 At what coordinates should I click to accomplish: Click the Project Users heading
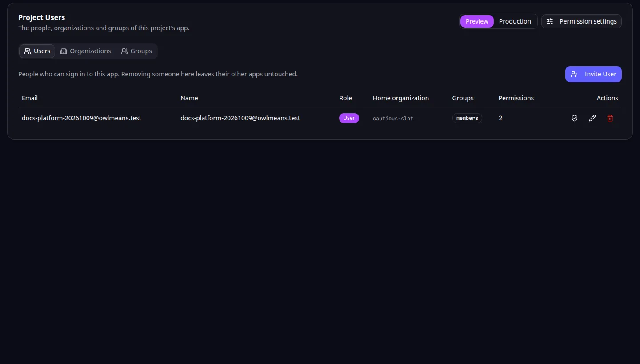42,17
